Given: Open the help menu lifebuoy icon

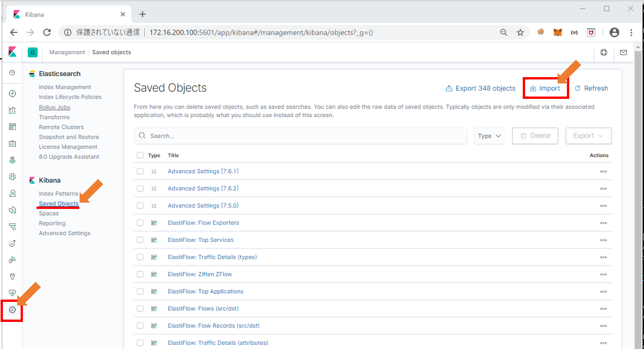Looking at the screenshot, I should (604, 52).
